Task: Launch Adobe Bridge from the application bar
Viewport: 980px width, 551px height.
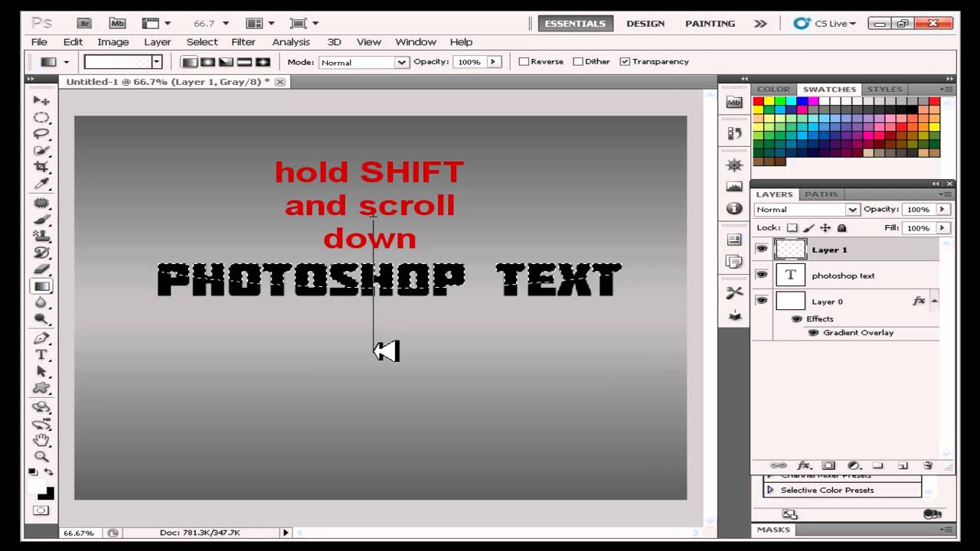Action: [86, 24]
